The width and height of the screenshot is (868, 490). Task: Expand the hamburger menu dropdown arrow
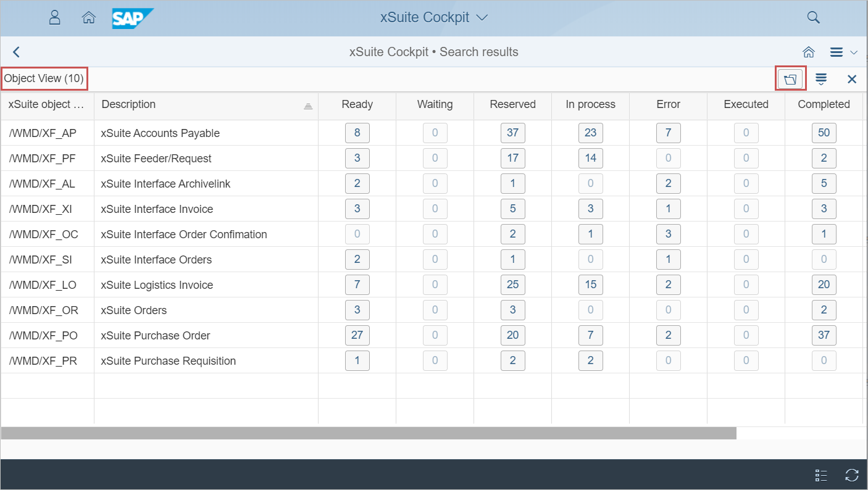tap(854, 52)
